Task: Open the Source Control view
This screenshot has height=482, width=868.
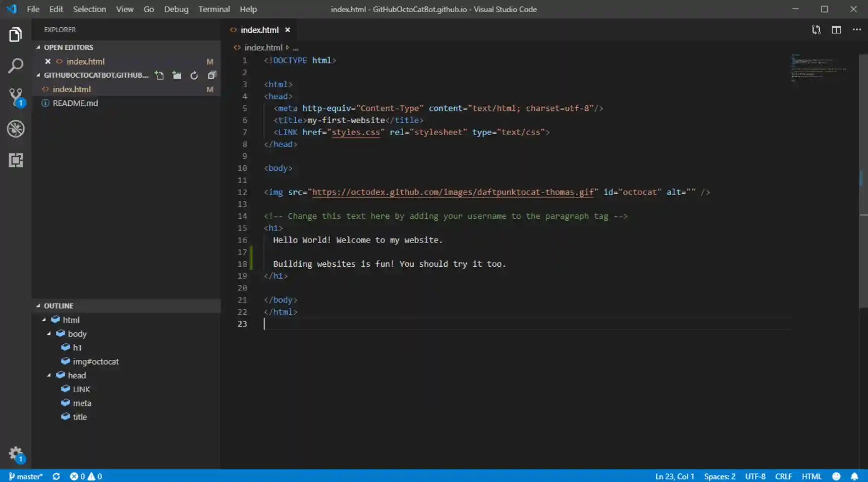Action: [16, 97]
